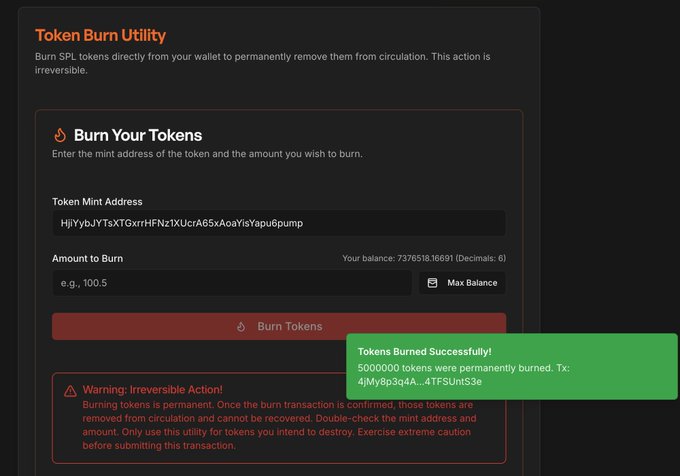Click the flame icon beside Burn Your Tokens
The width and height of the screenshot is (680, 476).
pyautogui.click(x=60, y=135)
